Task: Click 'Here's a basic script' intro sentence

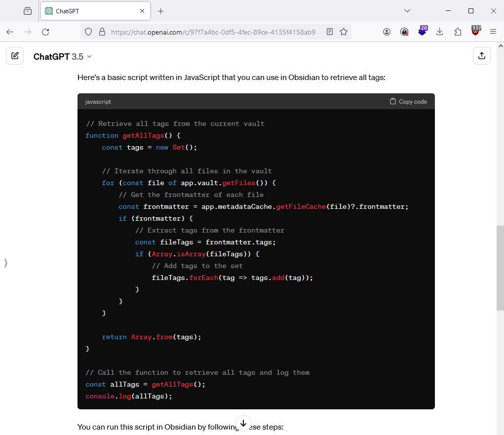Action: 232,78
